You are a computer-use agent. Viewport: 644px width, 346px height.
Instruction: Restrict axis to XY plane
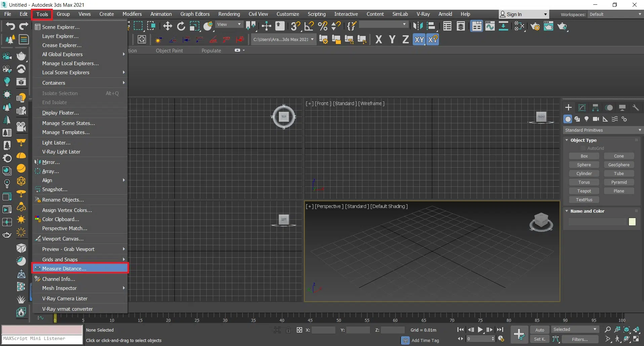click(x=419, y=40)
